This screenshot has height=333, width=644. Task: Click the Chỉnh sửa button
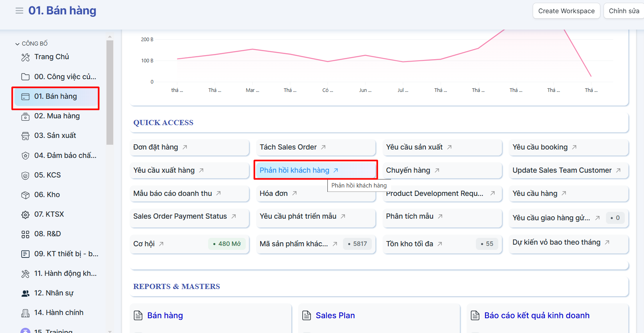point(624,11)
